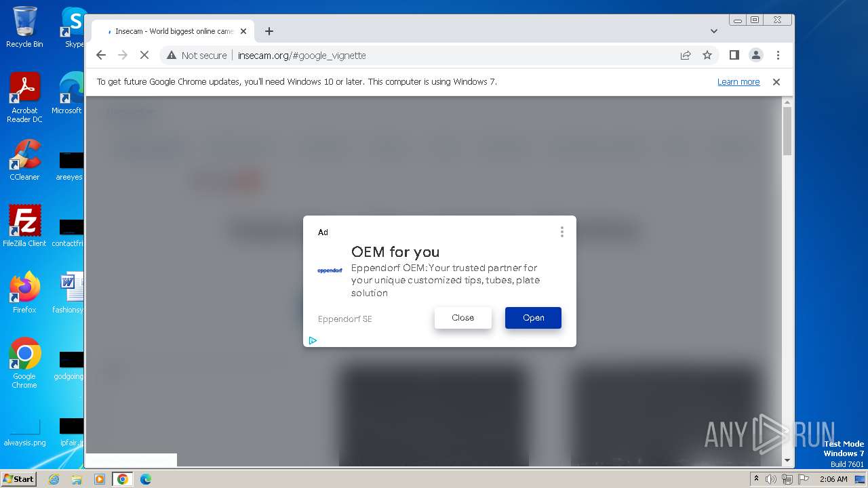Image resolution: width=868 pixels, height=488 pixels.
Task: Open Internet Explorer from taskbar
Action: point(54,479)
